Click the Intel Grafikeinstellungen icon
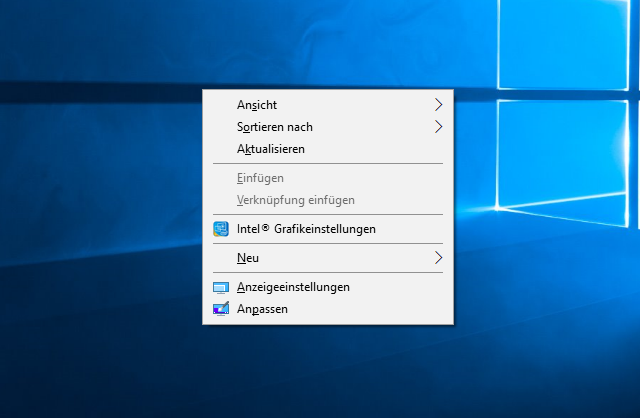The width and height of the screenshot is (640, 418). 221,229
